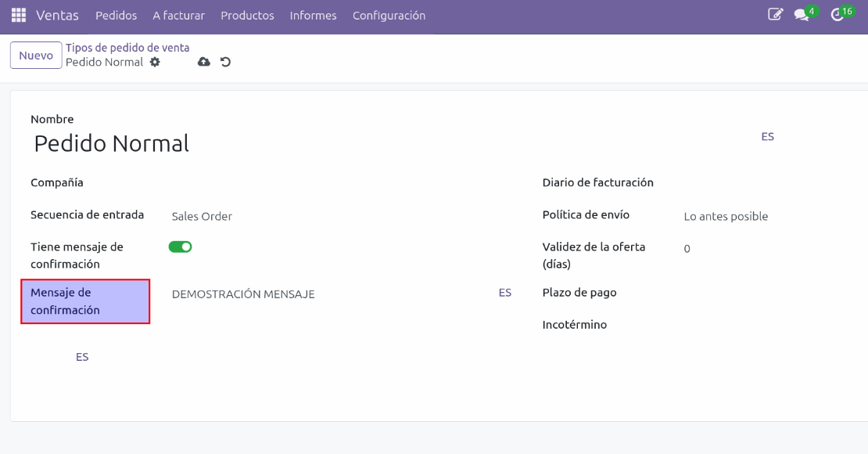Open the apps grid menu icon
The height and width of the screenshot is (454, 868).
click(x=18, y=16)
